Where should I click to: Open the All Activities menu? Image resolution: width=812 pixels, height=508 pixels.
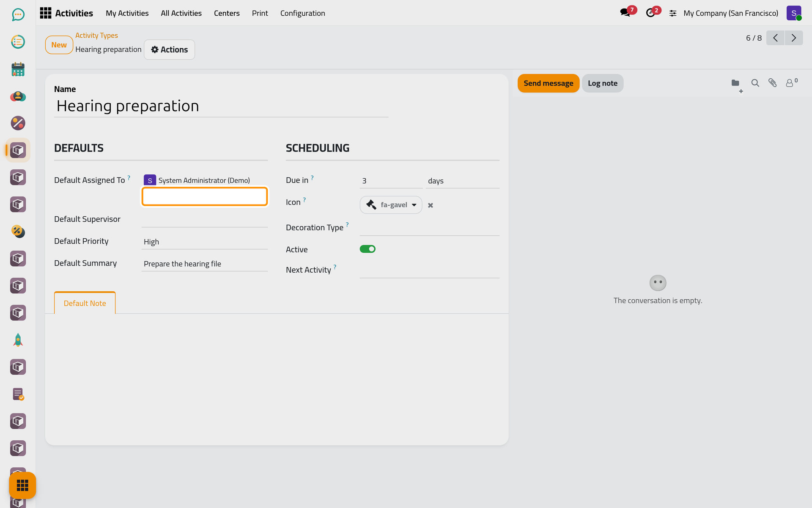(181, 13)
